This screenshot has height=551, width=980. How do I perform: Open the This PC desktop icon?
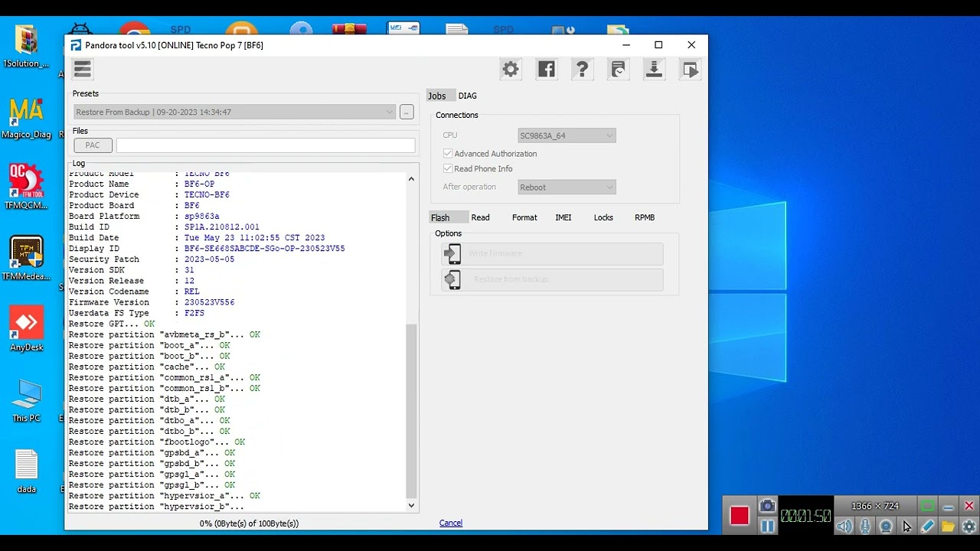(26, 400)
